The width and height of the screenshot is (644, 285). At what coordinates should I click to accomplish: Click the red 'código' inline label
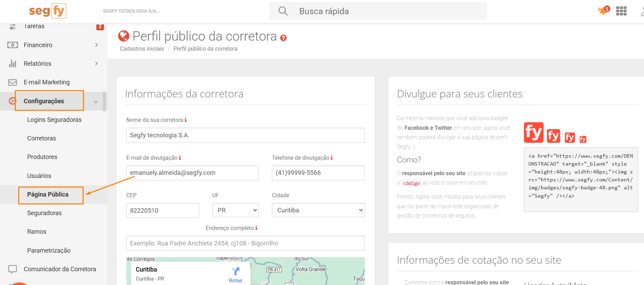pyautogui.click(x=411, y=183)
